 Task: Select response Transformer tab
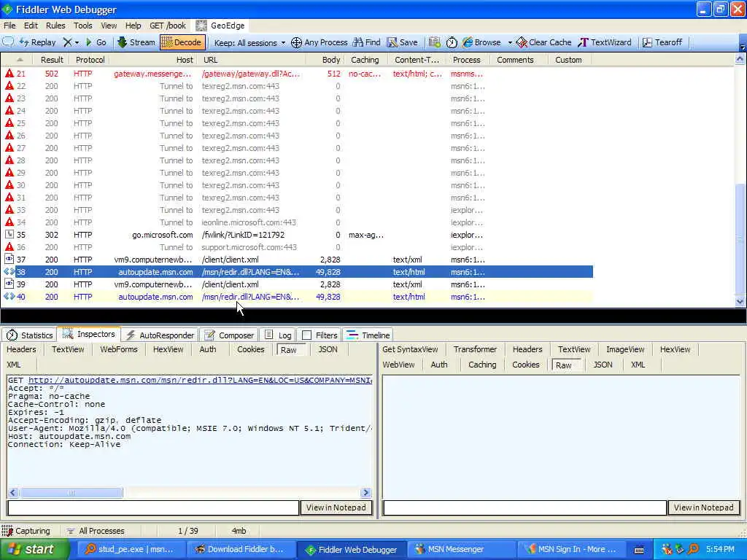pos(475,349)
